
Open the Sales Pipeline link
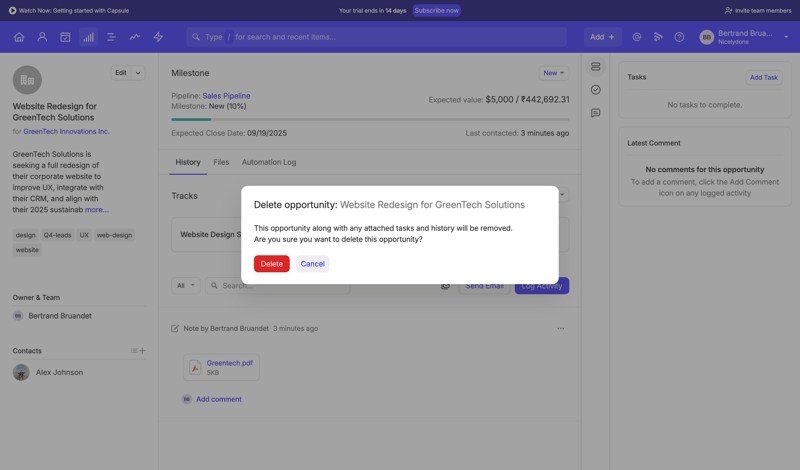point(226,96)
